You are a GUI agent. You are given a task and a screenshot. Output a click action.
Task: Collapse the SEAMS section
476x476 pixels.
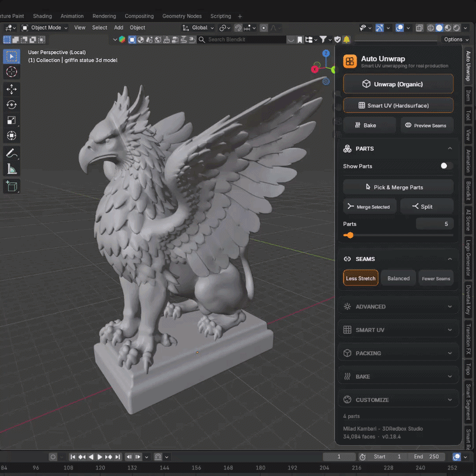[x=450, y=259]
